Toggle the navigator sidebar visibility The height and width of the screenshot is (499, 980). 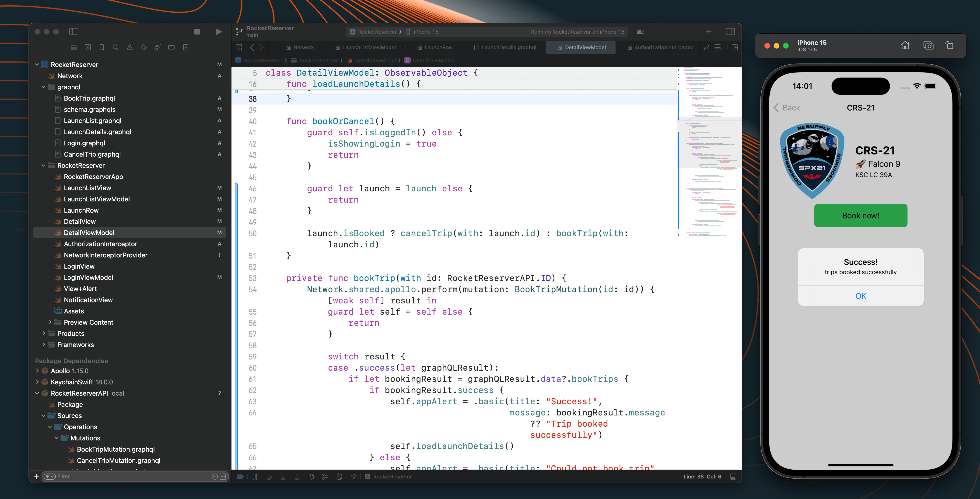[x=73, y=32]
